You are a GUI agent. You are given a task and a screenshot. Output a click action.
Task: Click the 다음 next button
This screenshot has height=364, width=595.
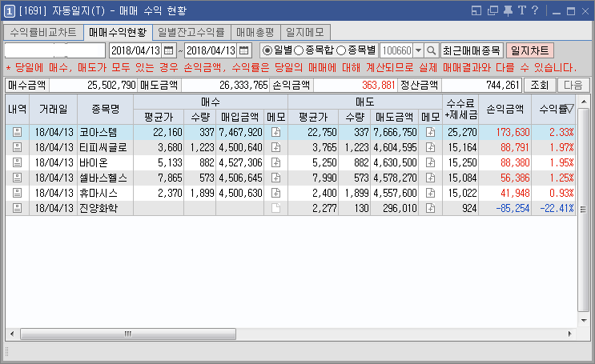click(573, 85)
